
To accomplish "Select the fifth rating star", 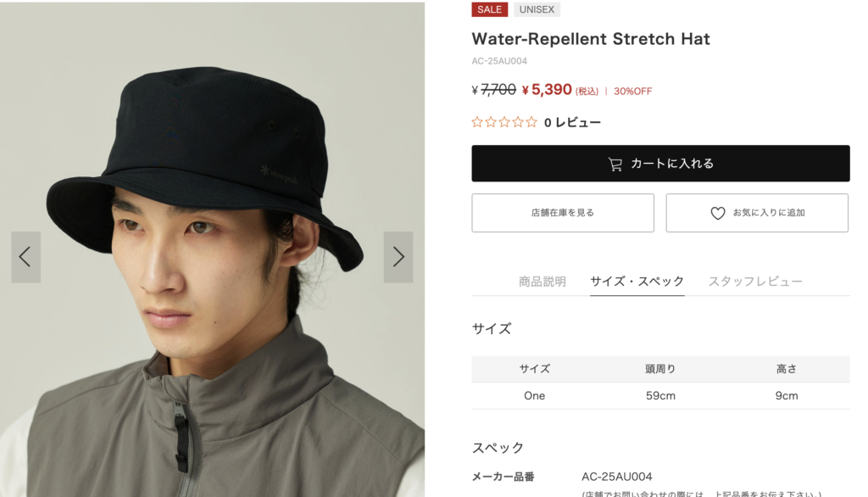I will pos(531,122).
